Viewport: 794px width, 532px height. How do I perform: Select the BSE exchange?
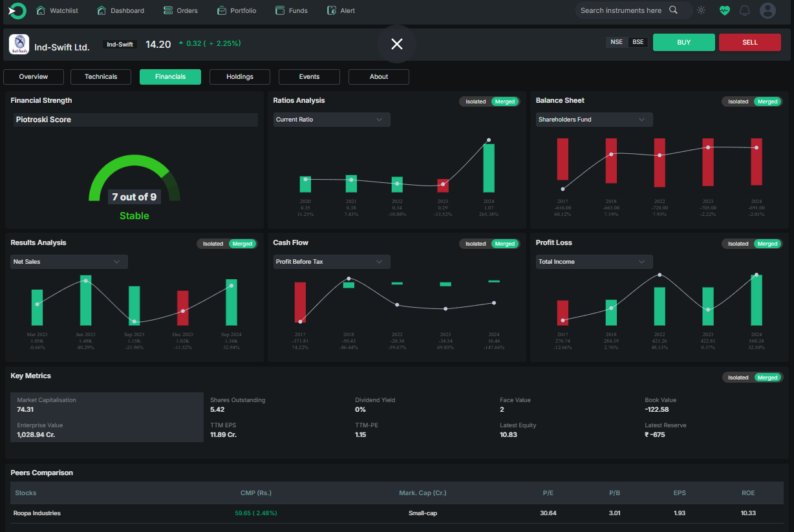[638, 42]
